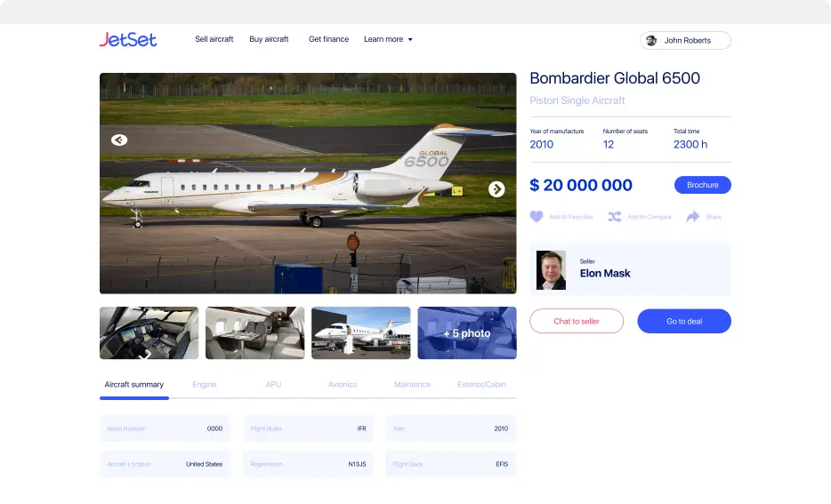The width and height of the screenshot is (831, 504).
Task: Open the Buy aircraft menu item
Action: pos(269,39)
